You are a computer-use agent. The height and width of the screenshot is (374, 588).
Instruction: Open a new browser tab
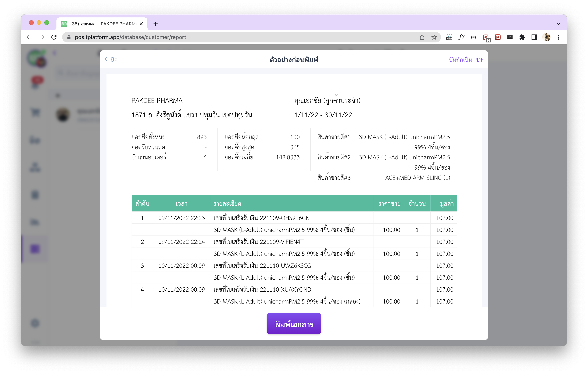156,24
